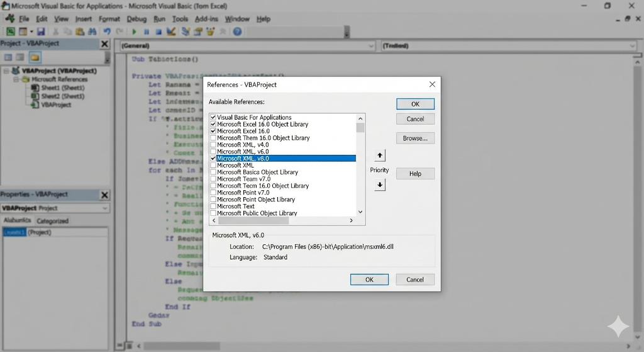
Task: Open the File menu
Action: [24, 19]
